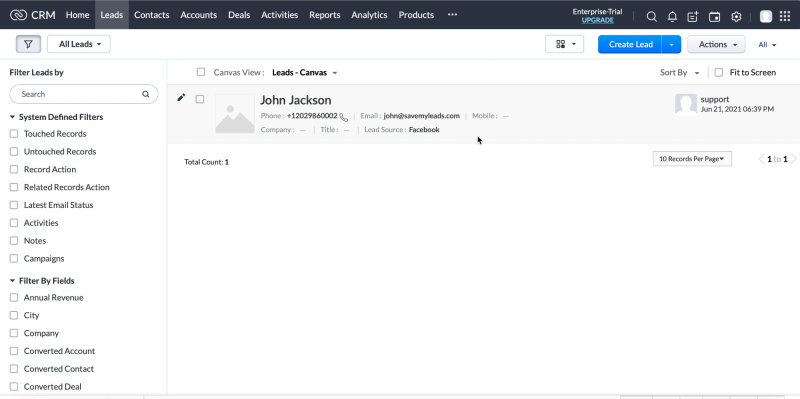This screenshot has width=800, height=399.
Task: Enable Fit to Screen checkbox
Action: click(x=719, y=72)
